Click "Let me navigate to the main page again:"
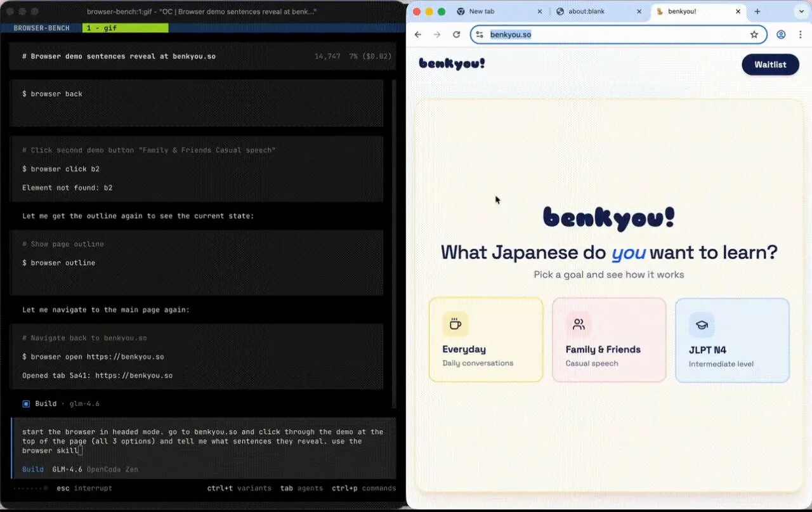Image resolution: width=812 pixels, height=512 pixels. point(106,310)
